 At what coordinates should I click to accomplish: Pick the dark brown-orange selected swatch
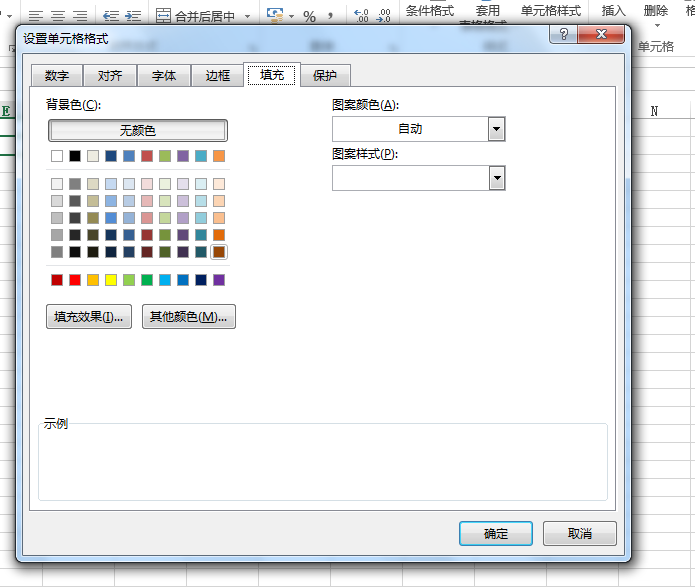pyautogui.click(x=219, y=252)
